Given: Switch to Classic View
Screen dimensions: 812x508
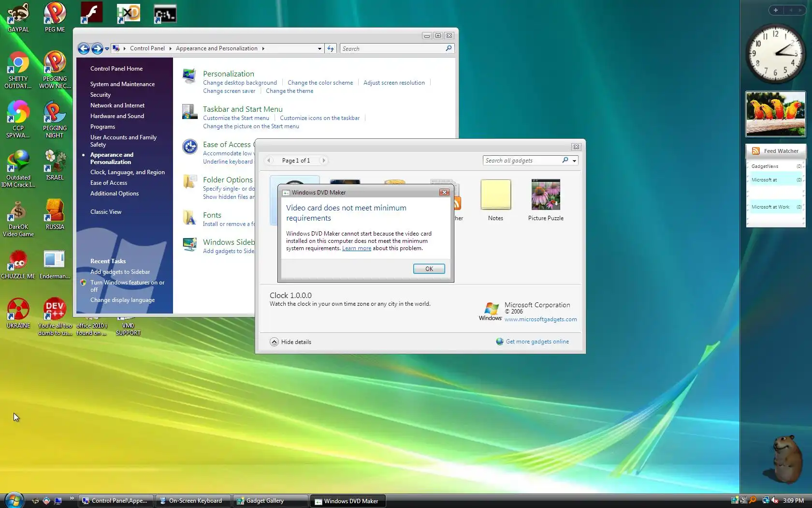Looking at the screenshot, I should click(x=106, y=212).
